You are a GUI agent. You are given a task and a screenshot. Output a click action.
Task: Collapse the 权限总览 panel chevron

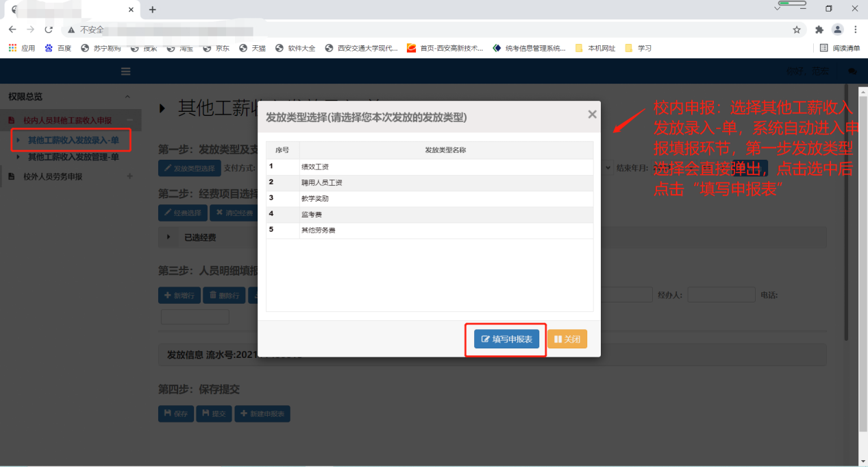coord(127,97)
